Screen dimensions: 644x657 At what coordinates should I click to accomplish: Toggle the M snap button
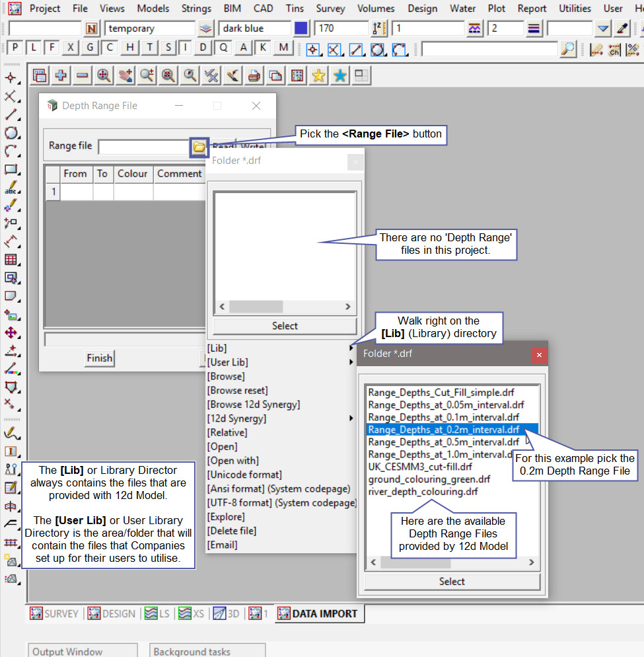tap(283, 48)
